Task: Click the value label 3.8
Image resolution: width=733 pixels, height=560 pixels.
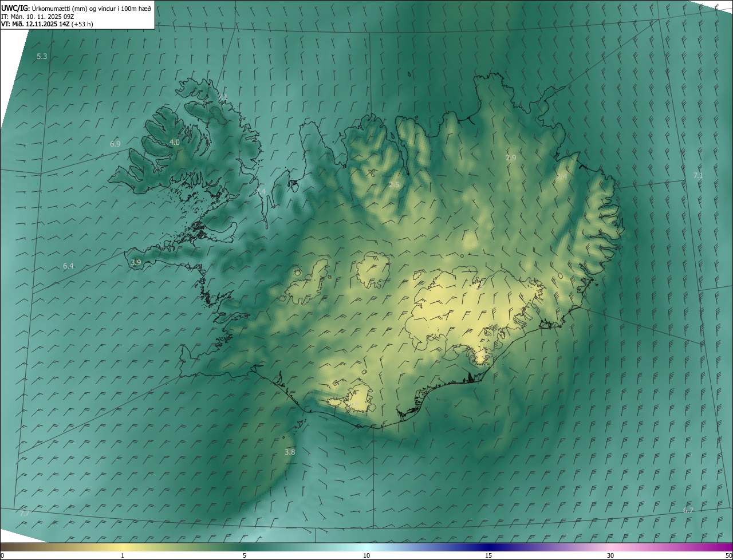Action: (x=290, y=452)
